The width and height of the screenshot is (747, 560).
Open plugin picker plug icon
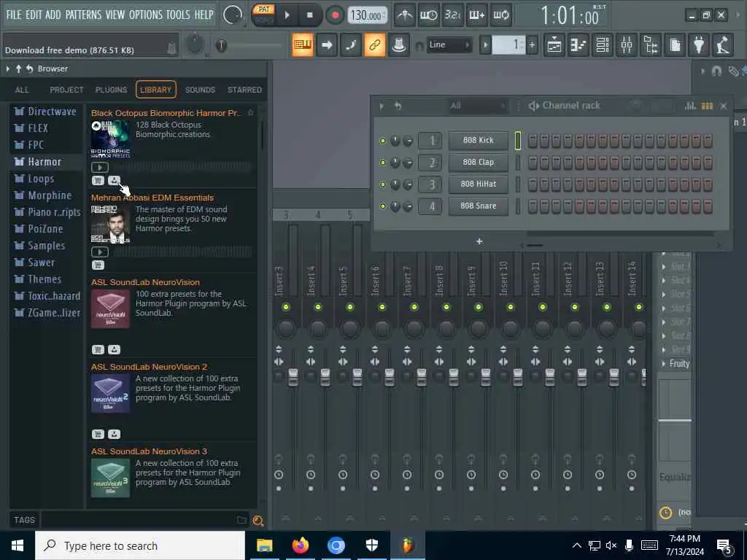[699, 45]
